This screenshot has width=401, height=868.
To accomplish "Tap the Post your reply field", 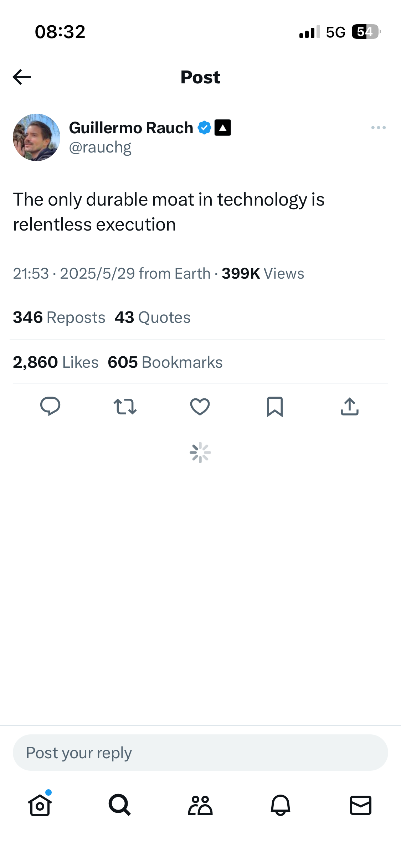I will pos(200,753).
